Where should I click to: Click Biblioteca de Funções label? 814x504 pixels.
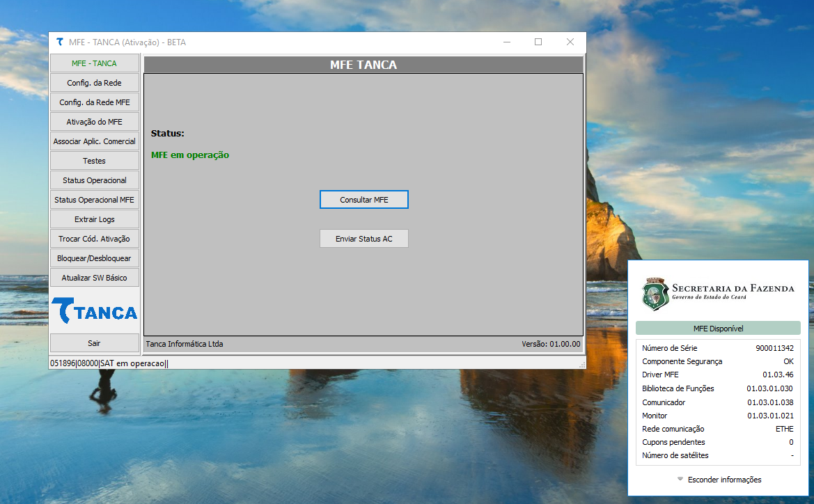[678, 388]
